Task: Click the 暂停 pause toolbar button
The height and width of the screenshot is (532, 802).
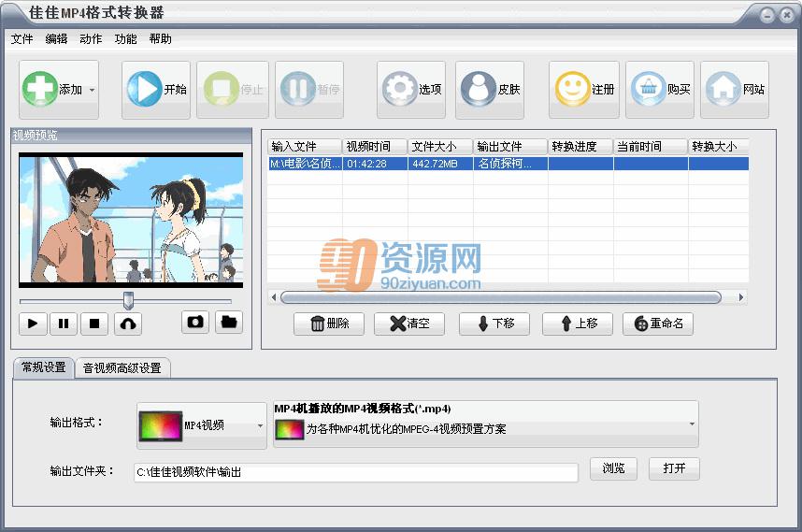Action: point(309,90)
